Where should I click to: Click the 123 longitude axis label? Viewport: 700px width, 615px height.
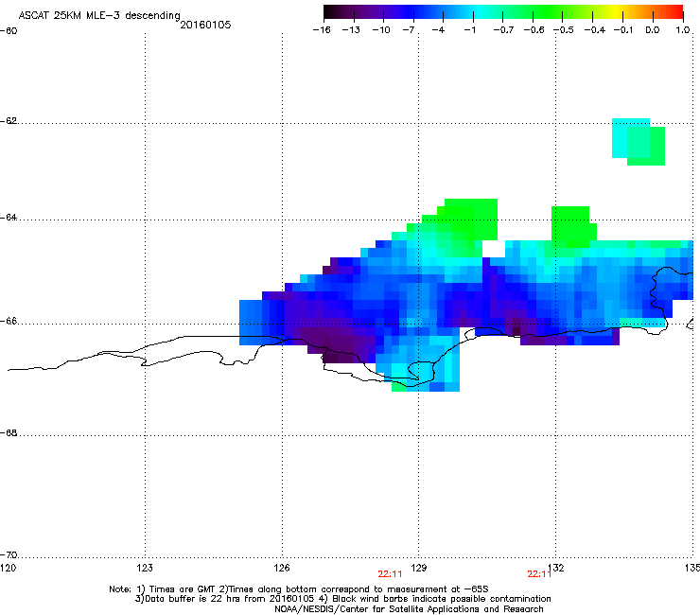pos(145,568)
